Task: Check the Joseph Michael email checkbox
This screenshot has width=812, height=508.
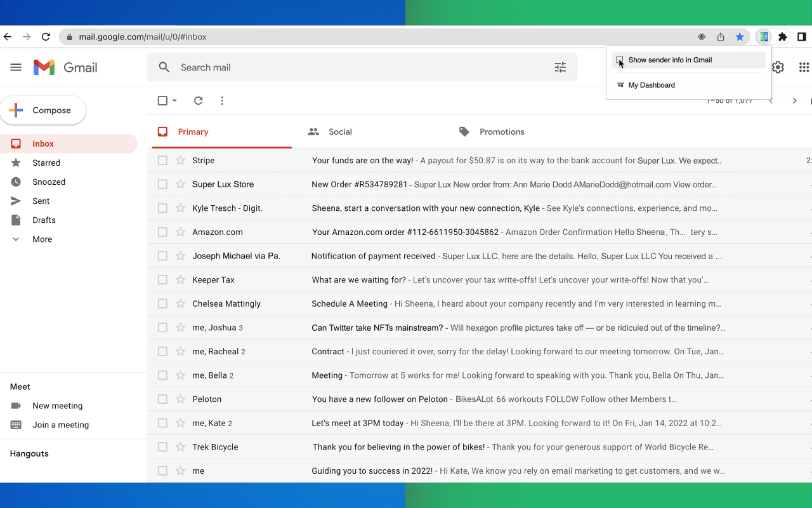Action: tap(162, 256)
